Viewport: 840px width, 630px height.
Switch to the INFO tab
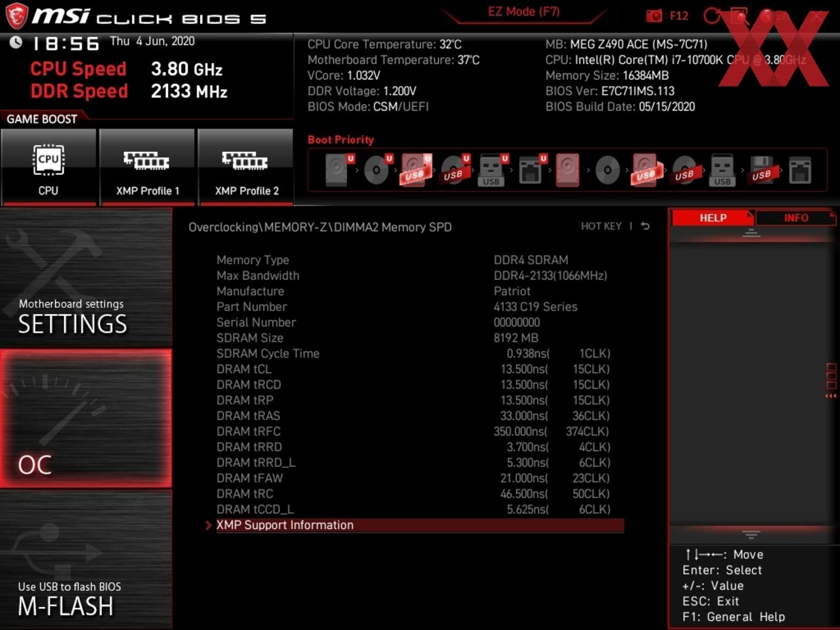pyautogui.click(x=796, y=218)
